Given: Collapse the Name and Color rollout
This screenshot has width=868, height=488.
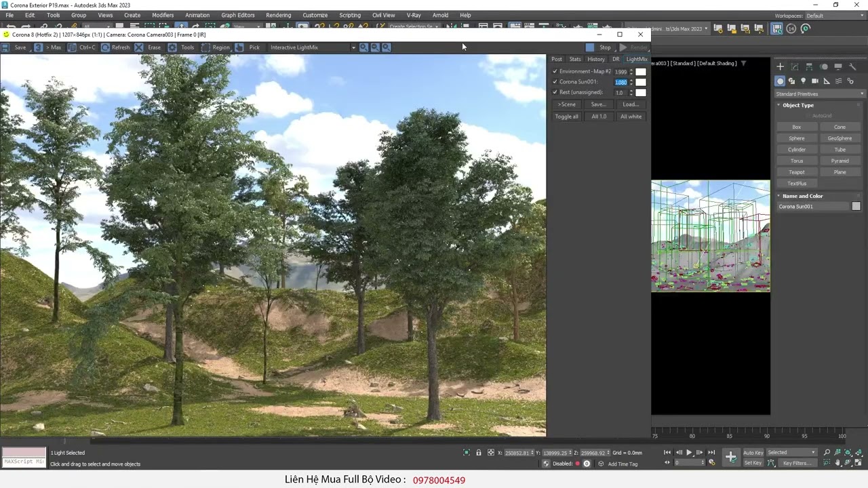Looking at the screenshot, I should [802, 196].
